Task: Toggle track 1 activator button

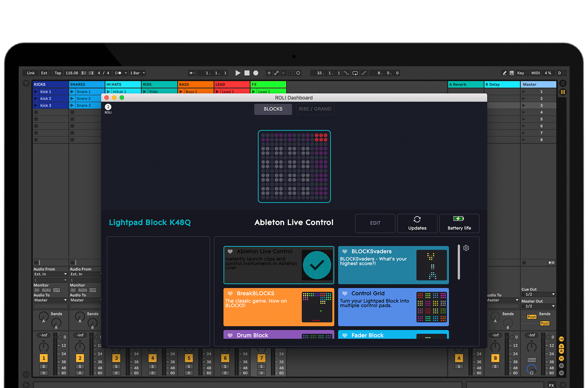Action: click(44, 358)
